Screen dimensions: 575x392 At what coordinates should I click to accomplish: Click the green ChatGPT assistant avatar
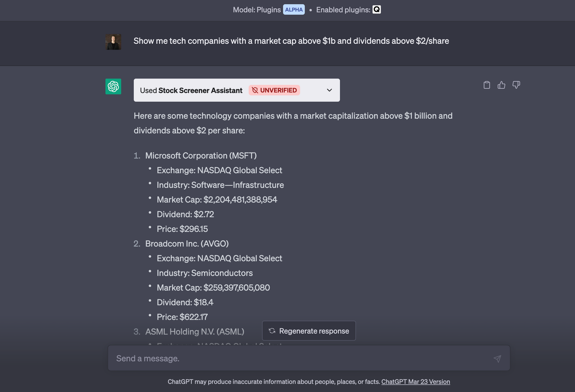pyautogui.click(x=113, y=87)
